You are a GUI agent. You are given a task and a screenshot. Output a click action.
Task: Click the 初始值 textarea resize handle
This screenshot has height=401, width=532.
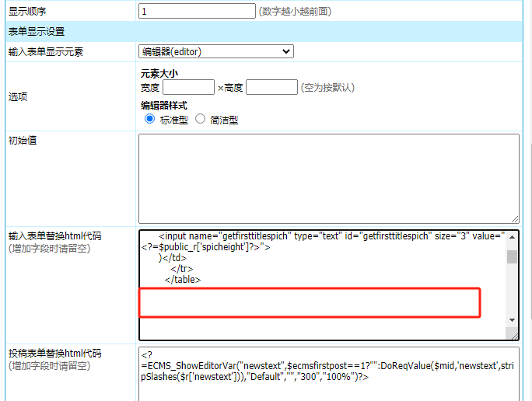point(514,218)
